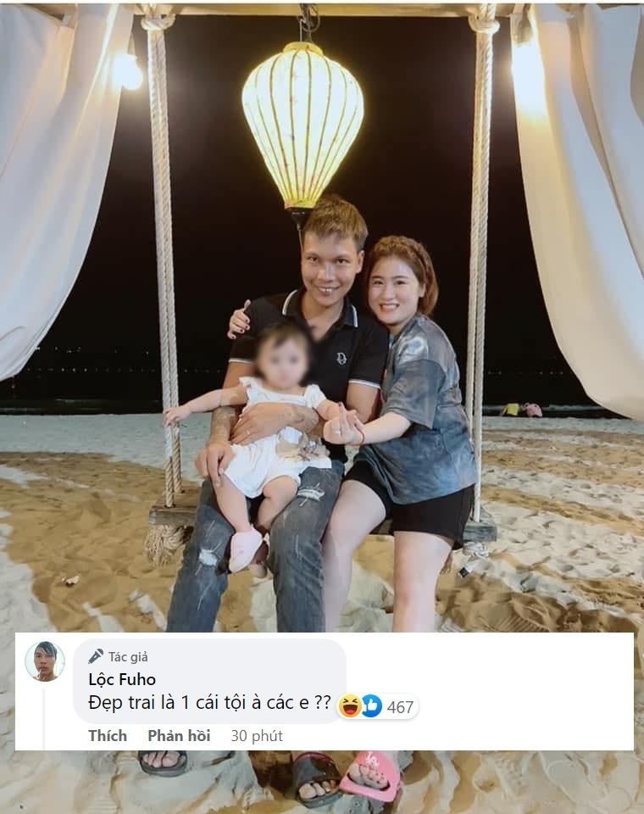644x814 pixels.
Task: Click the thread line under the avatar
Action: [43, 718]
